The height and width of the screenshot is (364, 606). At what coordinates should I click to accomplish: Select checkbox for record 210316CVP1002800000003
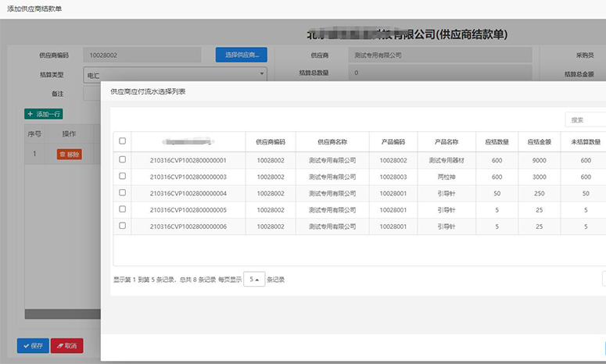pyautogui.click(x=122, y=177)
